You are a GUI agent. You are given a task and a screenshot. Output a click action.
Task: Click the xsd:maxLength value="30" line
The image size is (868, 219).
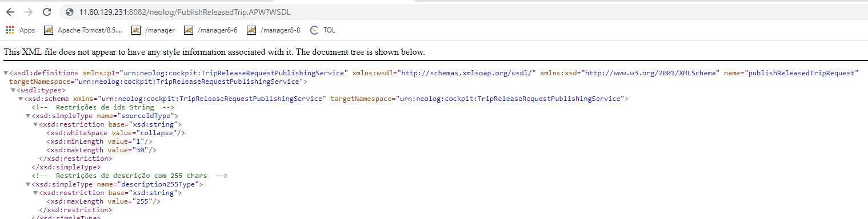(x=101, y=150)
